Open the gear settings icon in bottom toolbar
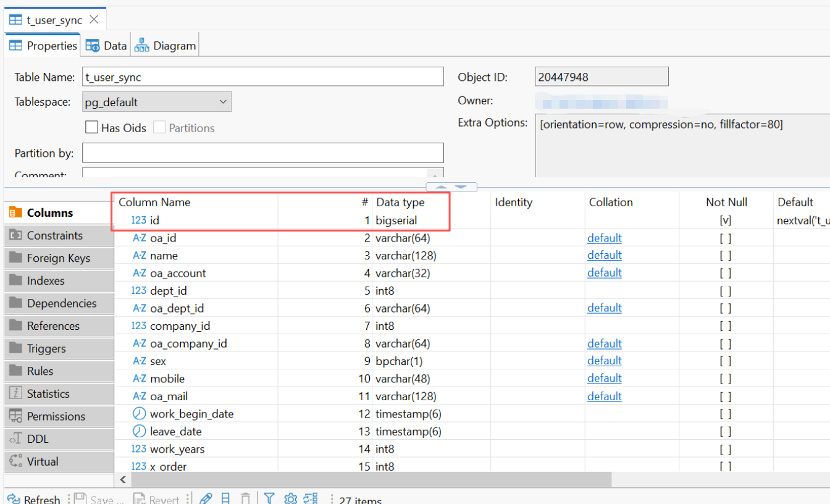 [x=291, y=498]
